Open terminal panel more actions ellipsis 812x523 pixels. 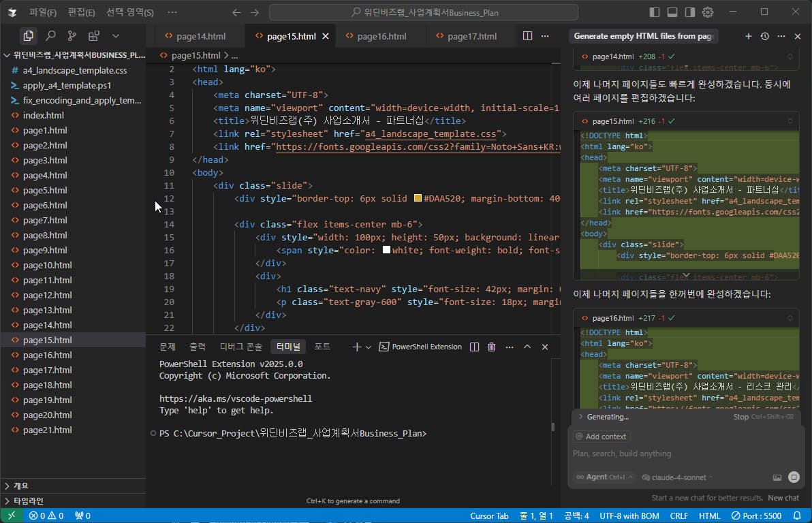[510, 347]
